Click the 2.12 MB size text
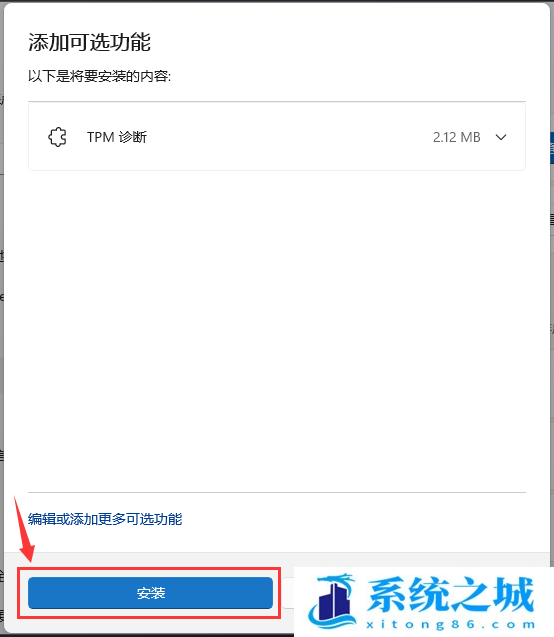 coord(457,137)
